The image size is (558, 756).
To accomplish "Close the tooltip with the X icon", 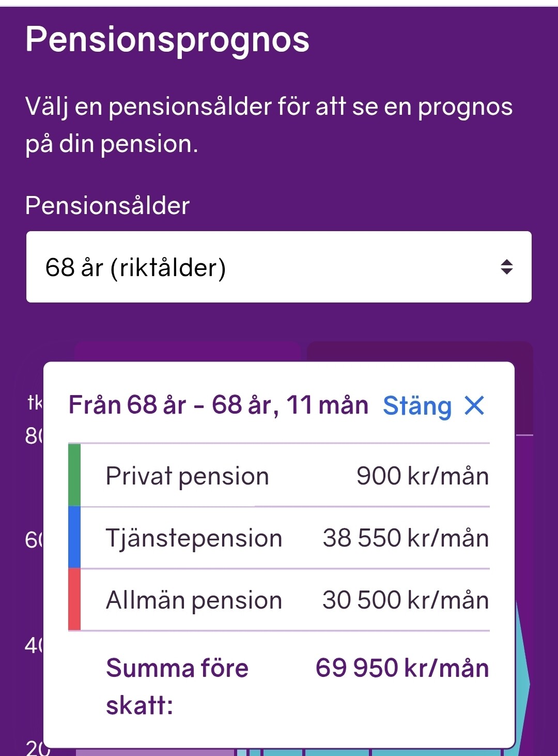I will coord(474,405).
